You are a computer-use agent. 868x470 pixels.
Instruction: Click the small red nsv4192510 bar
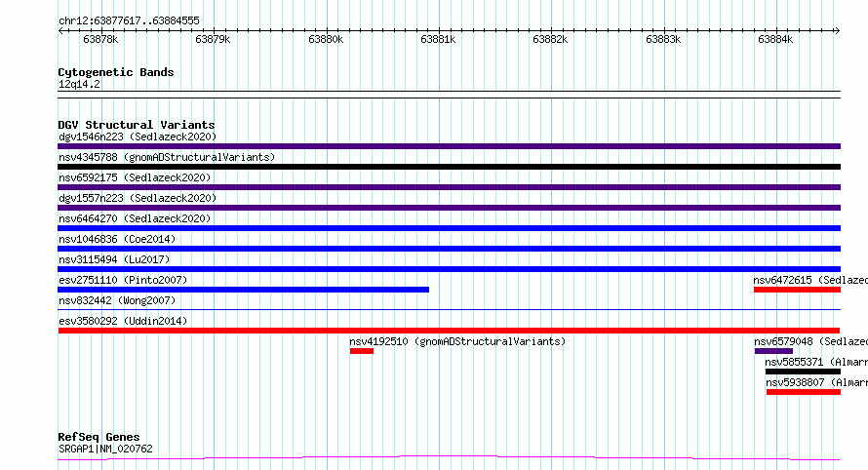362,351
